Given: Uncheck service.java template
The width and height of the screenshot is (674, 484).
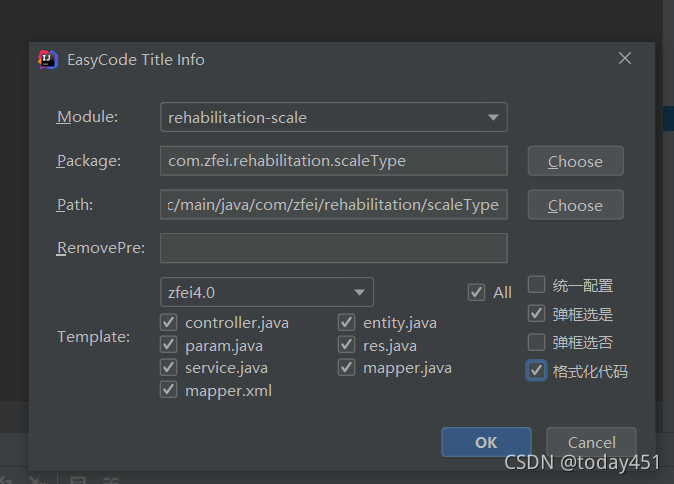Looking at the screenshot, I should (x=168, y=368).
